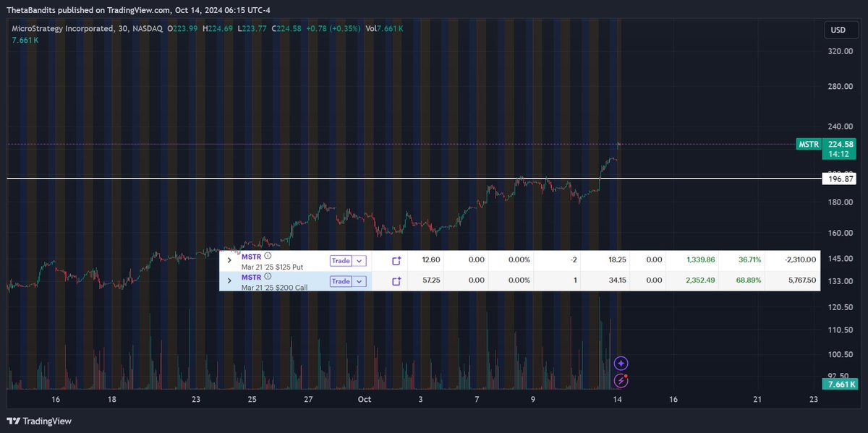Select the MSTR price label on the right axis
The image size is (868, 433).
(808, 144)
